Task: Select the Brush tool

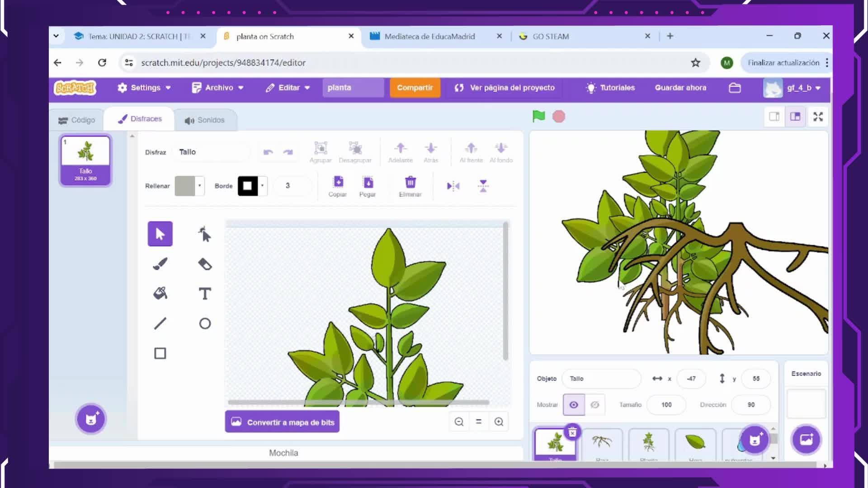Action: pyautogui.click(x=160, y=264)
